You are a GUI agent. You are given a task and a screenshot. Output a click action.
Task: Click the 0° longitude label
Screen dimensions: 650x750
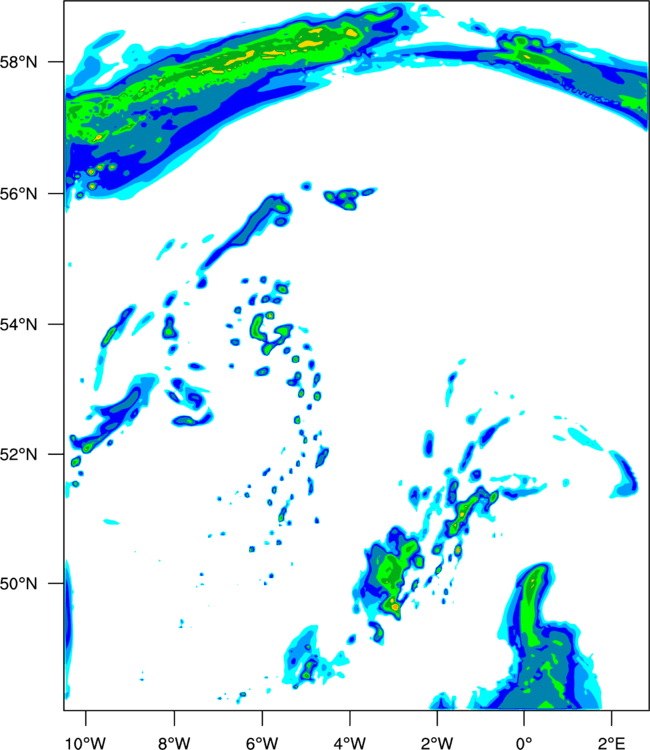tap(524, 743)
